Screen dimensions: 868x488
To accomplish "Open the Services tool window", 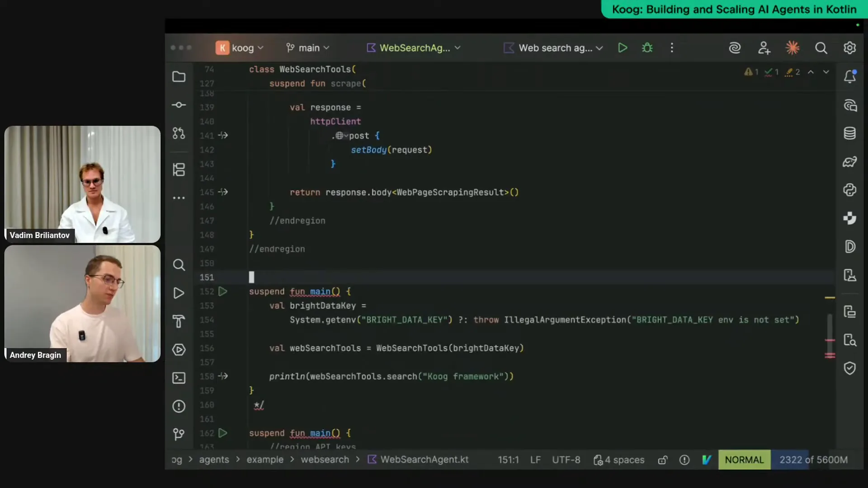I will coord(179,349).
